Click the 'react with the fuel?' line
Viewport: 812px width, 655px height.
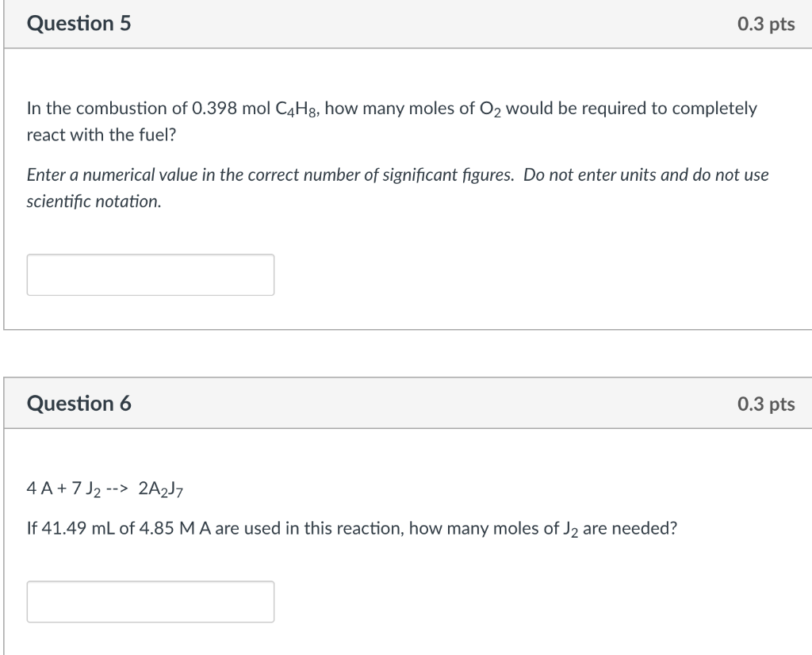click(101, 135)
